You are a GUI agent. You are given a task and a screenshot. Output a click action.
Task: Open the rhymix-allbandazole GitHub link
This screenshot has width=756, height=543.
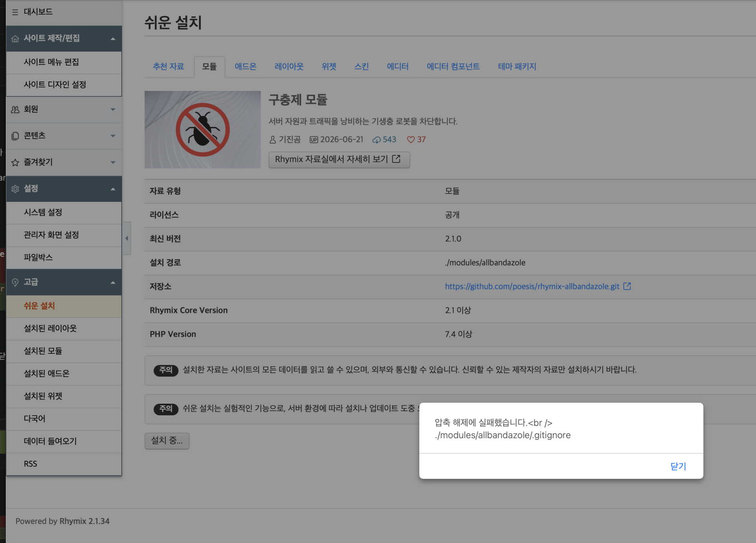(x=532, y=286)
